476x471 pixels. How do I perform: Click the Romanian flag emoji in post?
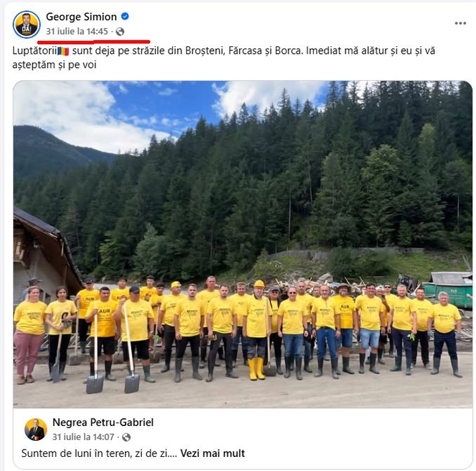point(63,51)
